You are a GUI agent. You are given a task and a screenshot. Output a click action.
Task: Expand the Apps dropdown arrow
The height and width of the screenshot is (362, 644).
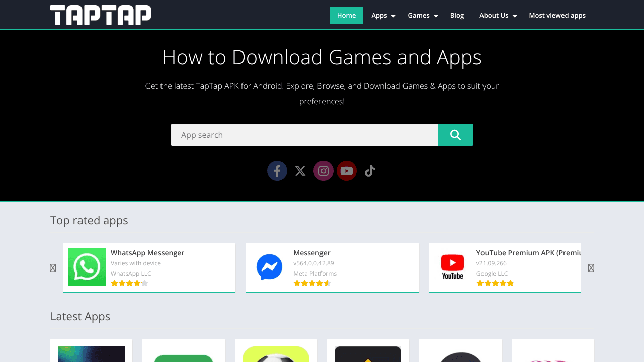[x=393, y=16]
